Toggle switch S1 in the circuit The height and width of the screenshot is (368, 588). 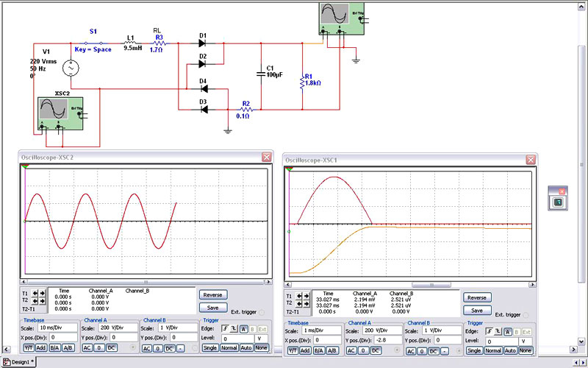tap(93, 44)
